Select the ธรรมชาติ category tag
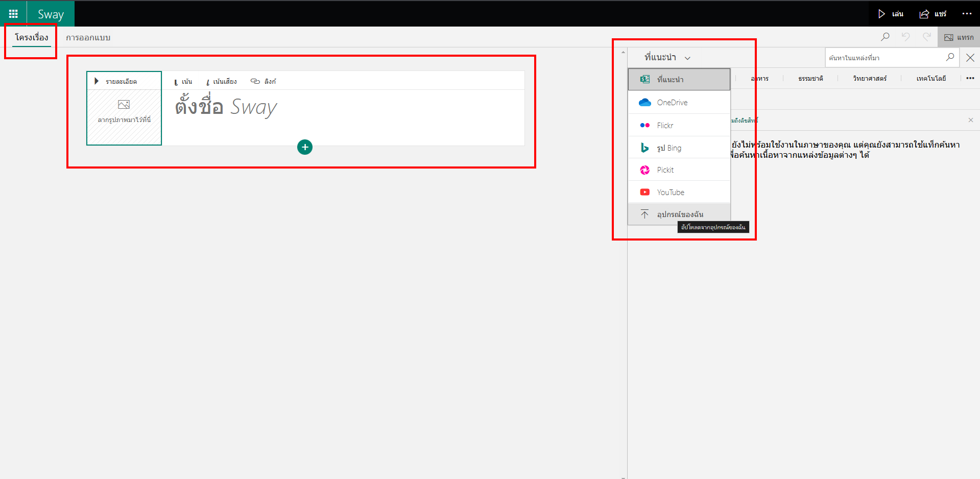 [810, 78]
